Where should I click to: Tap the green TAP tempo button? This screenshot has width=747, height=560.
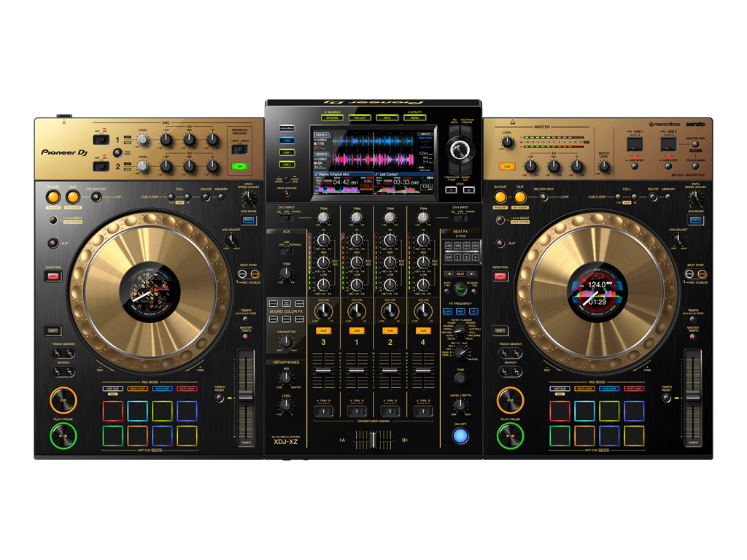tap(460, 289)
